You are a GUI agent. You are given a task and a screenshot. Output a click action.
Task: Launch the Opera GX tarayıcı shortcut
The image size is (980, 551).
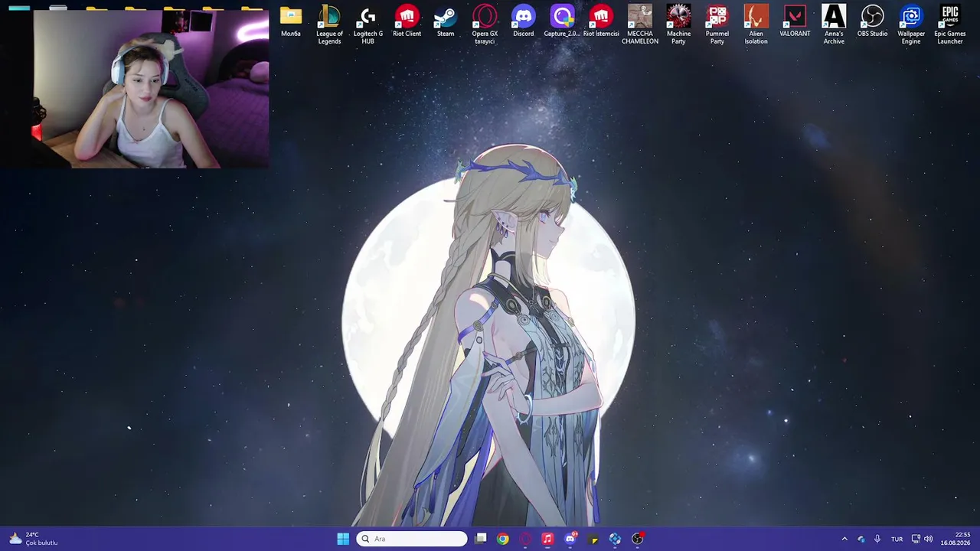(x=485, y=24)
